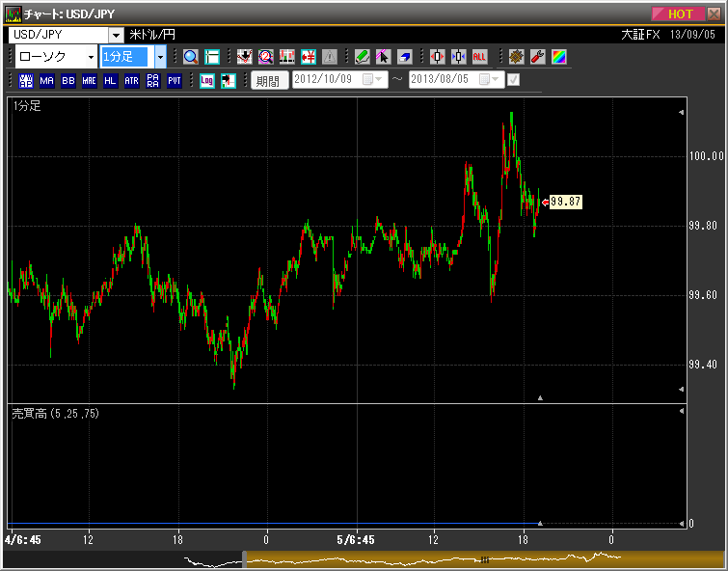Toggle the Log scale button
The width and height of the screenshot is (728, 571).
click(x=206, y=81)
